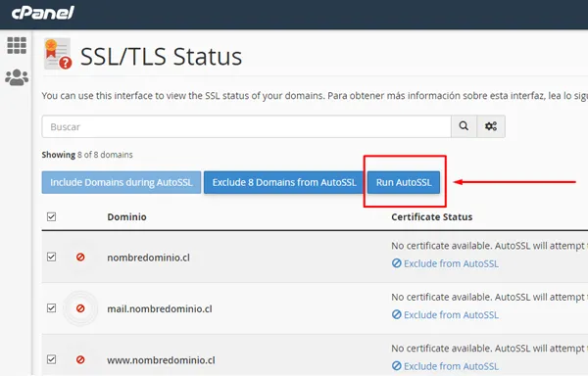Uncheck the mail.nombredominio.cl checkbox
The width and height of the screenshot is (588, 376).
pos(51,308)
